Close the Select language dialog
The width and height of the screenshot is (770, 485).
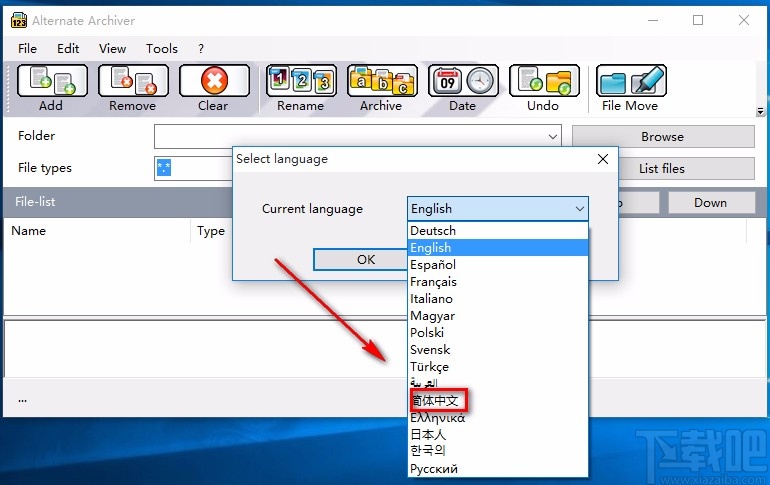point(603,159)
